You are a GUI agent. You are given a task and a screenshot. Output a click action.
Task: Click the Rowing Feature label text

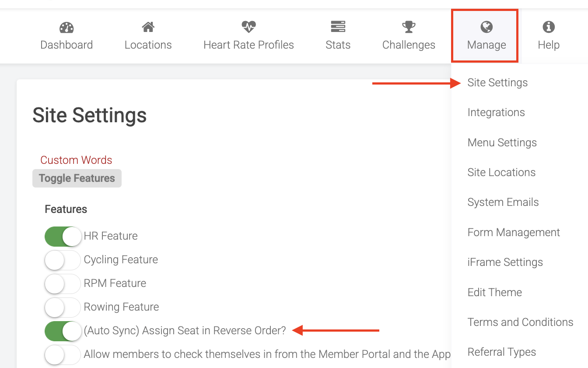121,307
